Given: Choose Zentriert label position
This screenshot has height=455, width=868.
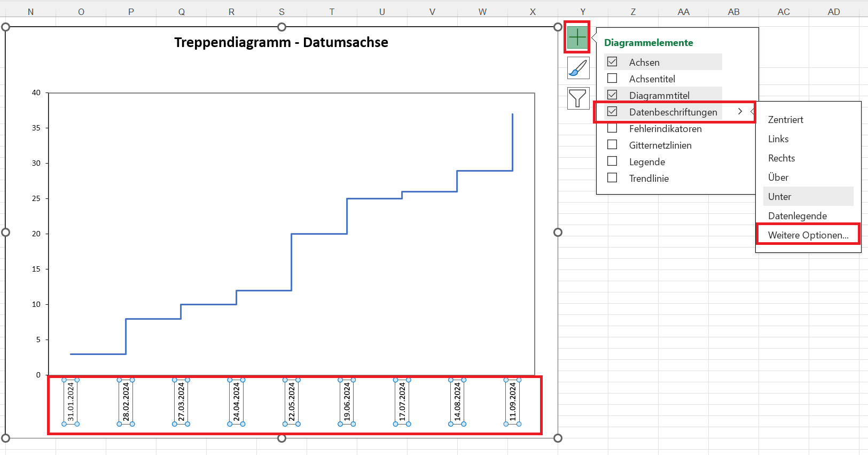Looking at the screenshot, I should 785,120.
